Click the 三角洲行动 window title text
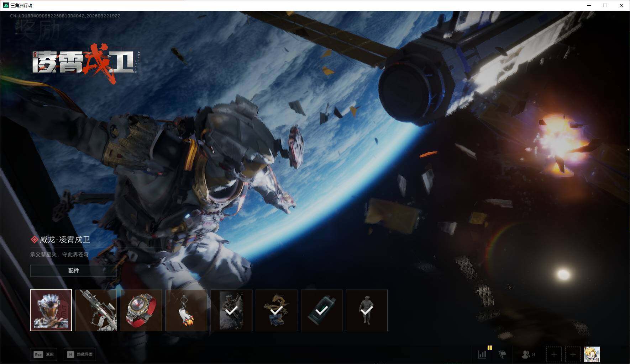 pyautogui.click(x=21, y=5)
